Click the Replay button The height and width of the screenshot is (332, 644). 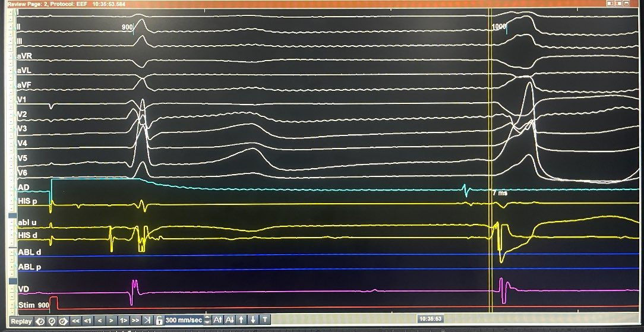[21, 321]
